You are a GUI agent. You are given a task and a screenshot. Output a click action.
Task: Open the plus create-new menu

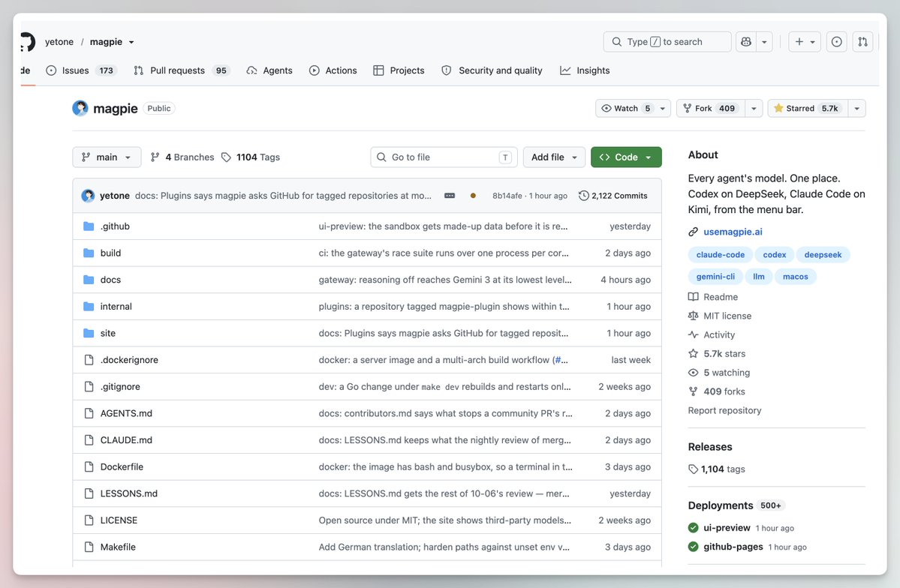(805, 42)
